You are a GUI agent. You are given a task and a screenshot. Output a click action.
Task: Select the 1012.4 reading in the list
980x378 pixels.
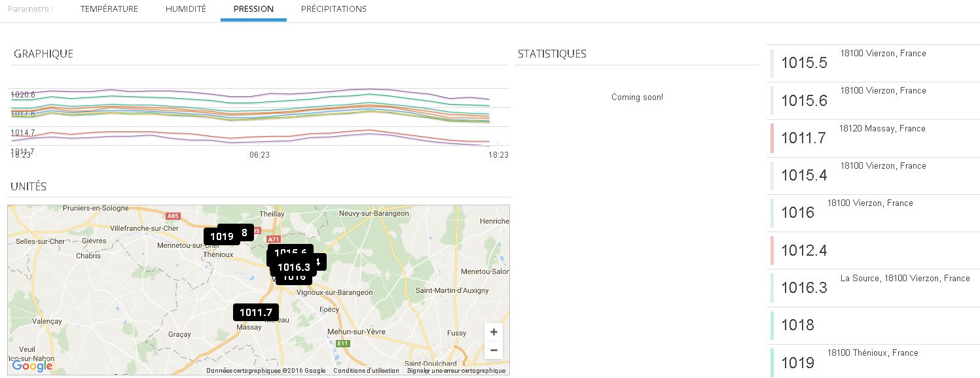pos(804,250)
